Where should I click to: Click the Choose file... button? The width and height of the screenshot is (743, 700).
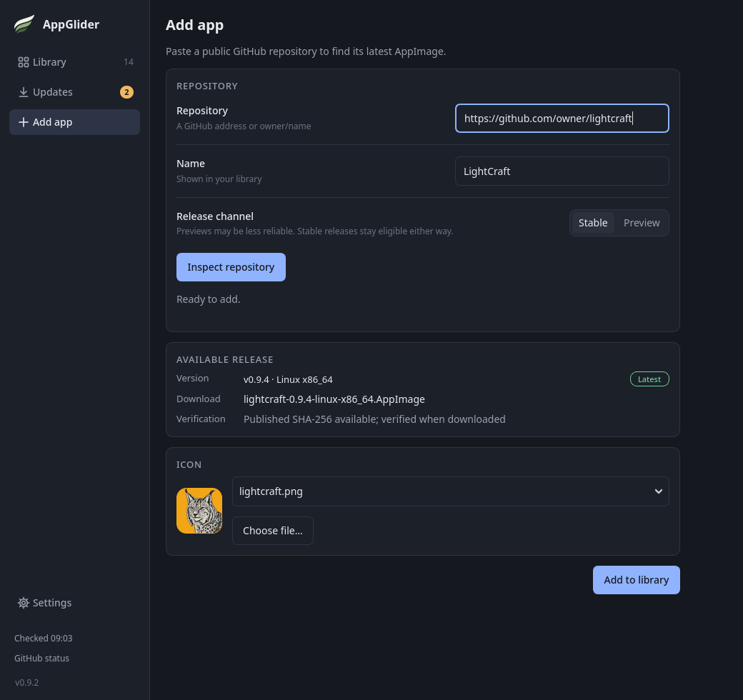pyautogui.click(x=272, y=531)
